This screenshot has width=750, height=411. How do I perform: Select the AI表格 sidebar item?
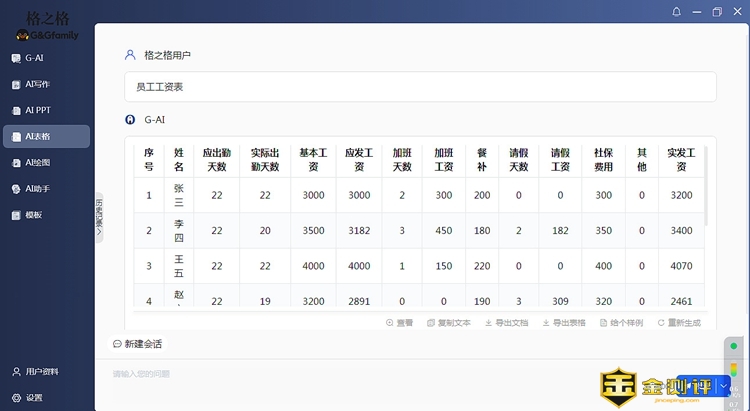click(38, 136)
